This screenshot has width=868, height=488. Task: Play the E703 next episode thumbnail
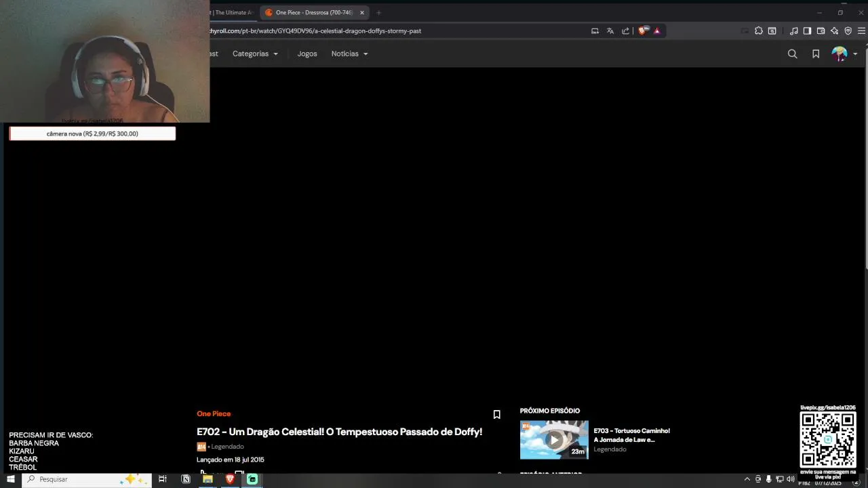click(554, 440)
